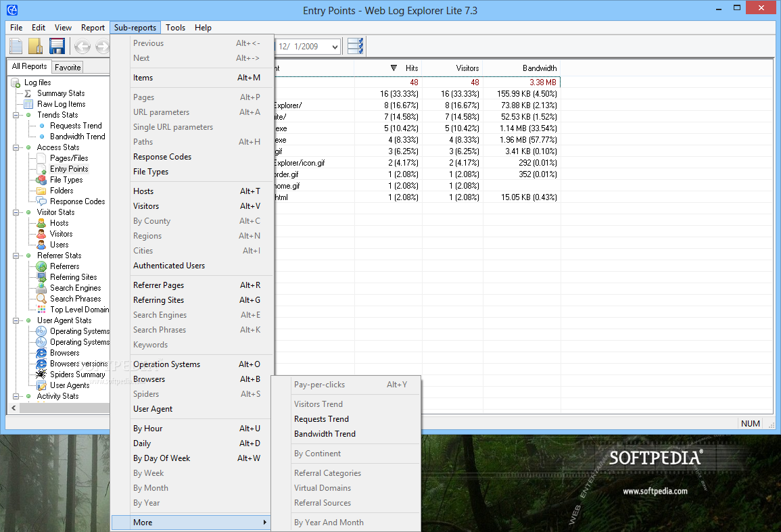Click the Pages/Files page icon
Image resolution: width=781 pixels, height=532 pixels.
(42, 158)
